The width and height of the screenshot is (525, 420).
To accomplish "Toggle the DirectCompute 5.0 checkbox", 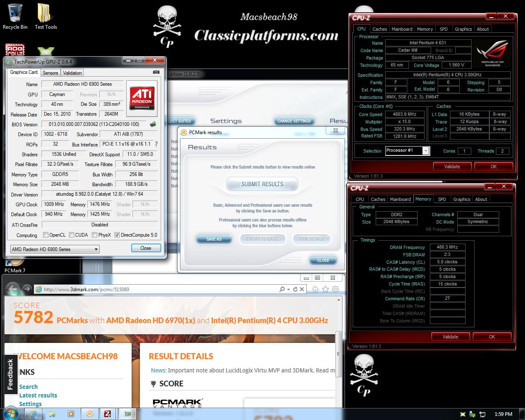I will [x=117, y=235].
